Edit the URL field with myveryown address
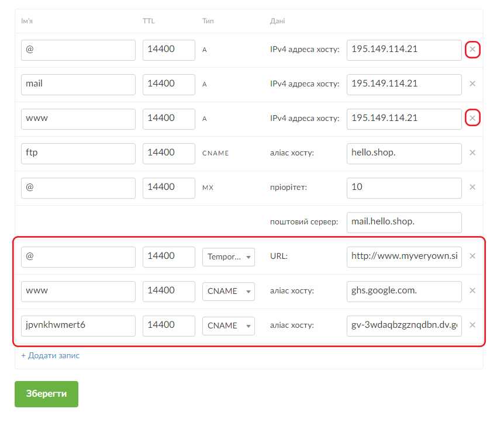 coord(404,257)
